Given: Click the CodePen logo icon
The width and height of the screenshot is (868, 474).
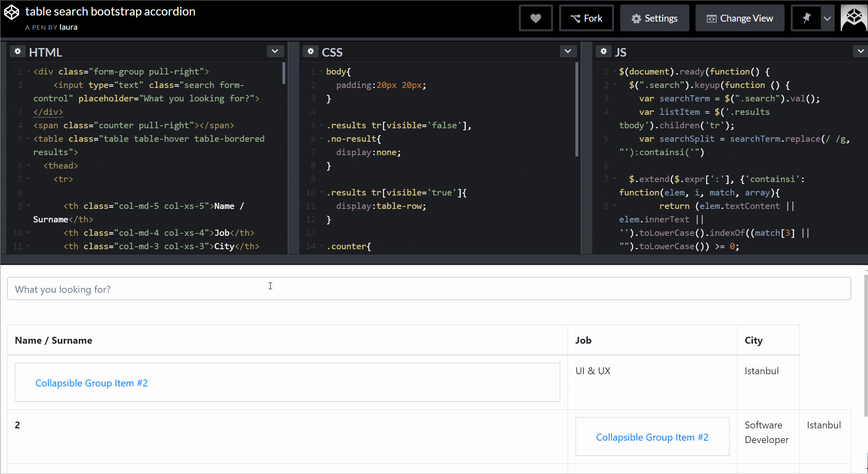Looking at the screenshot, I should (11, 12).
